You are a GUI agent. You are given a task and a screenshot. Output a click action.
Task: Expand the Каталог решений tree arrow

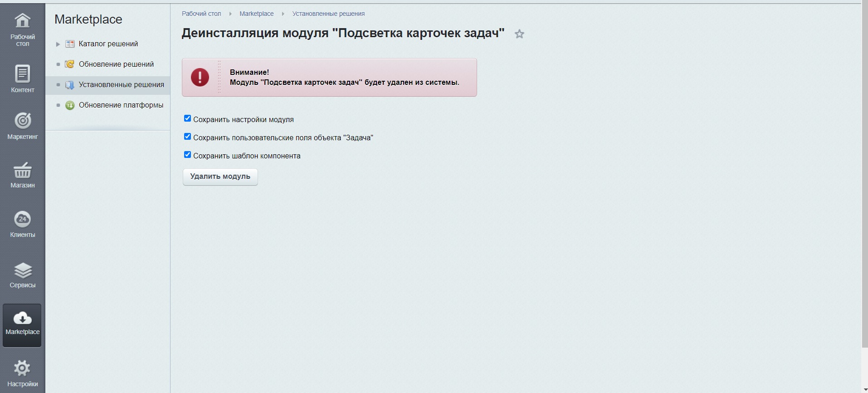point(58,44)
